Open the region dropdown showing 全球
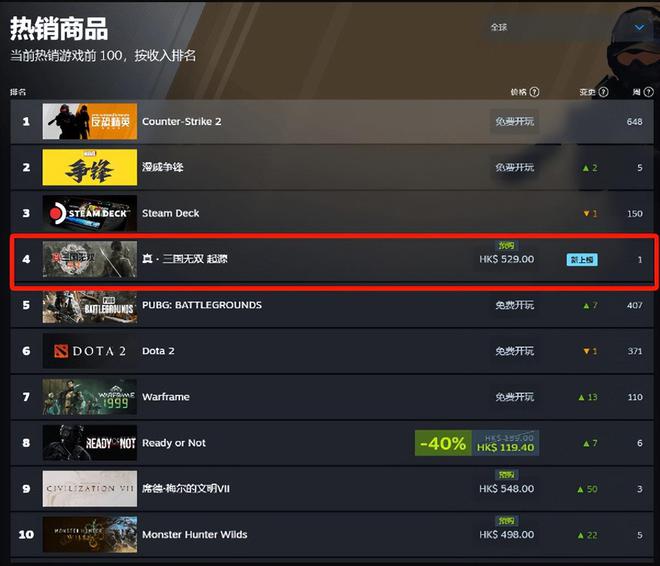Screen dimensions: 660x566 [566, 27]
